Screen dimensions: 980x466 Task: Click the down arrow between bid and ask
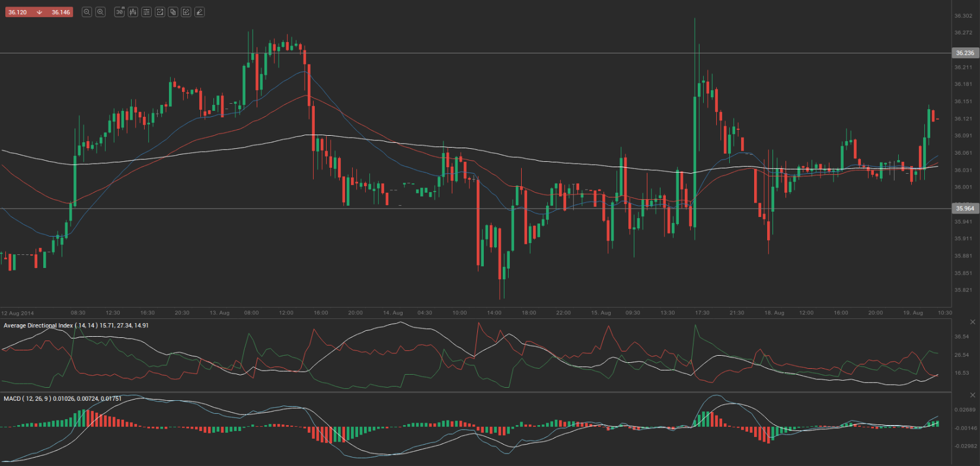[x=39, y=12]
